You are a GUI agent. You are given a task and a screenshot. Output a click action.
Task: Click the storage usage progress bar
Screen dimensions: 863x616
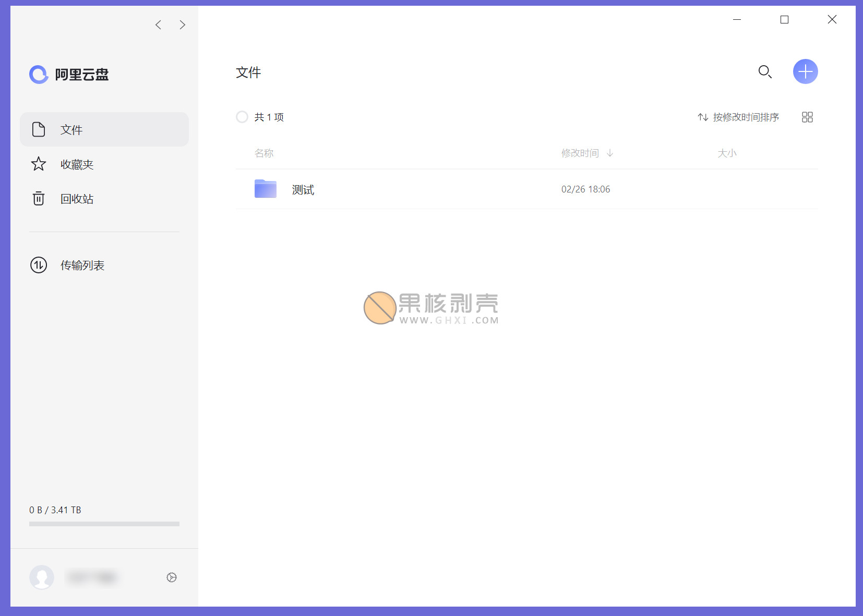coord(104,524)
